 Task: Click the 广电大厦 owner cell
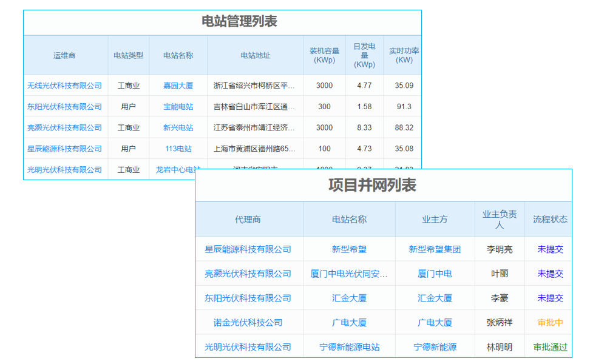(x=434, y=323)
